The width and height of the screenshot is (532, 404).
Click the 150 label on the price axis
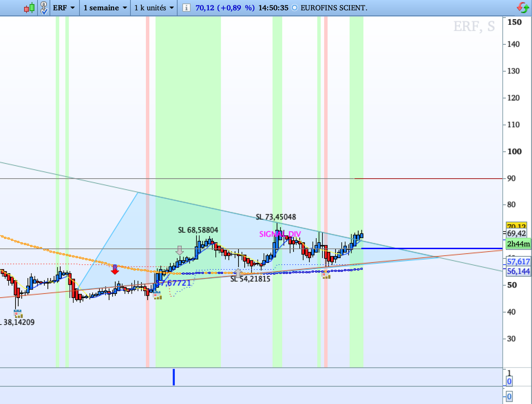(514, 22)
